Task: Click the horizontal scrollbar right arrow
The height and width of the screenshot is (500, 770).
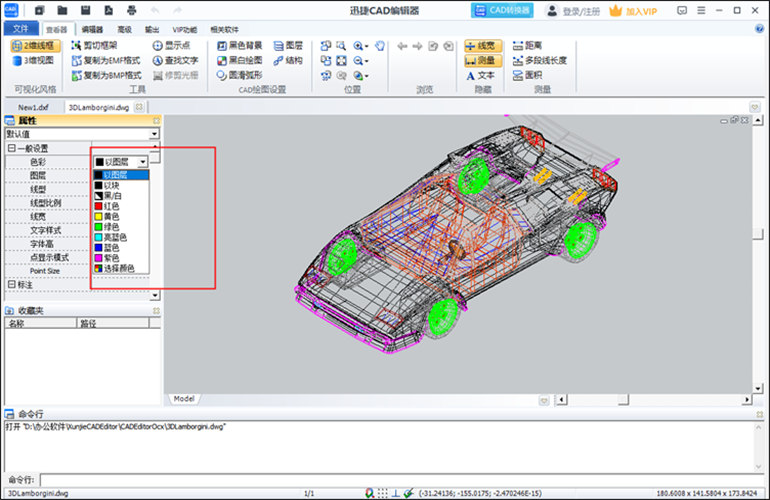Action: click(x=746, y=400)
